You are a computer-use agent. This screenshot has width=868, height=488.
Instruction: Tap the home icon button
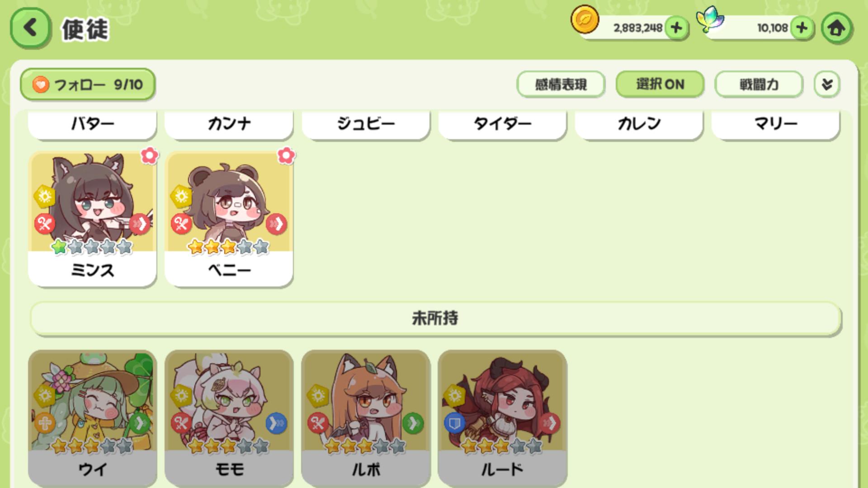[836, 28]
